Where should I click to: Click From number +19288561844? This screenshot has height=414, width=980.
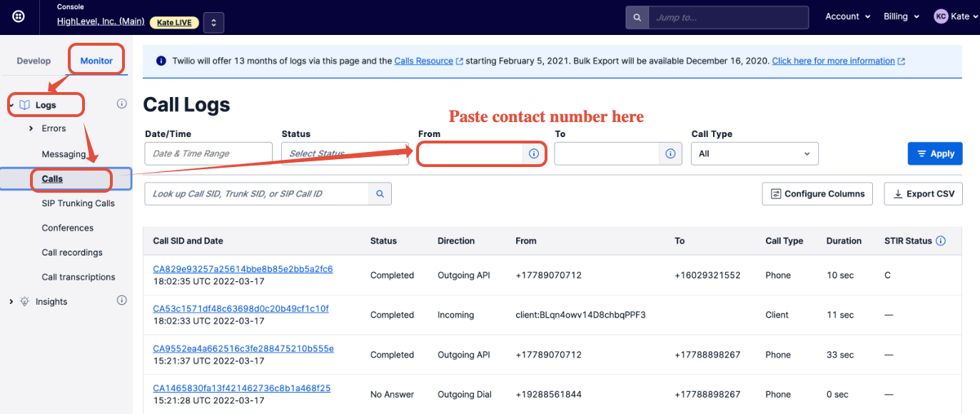pos(548,394)
